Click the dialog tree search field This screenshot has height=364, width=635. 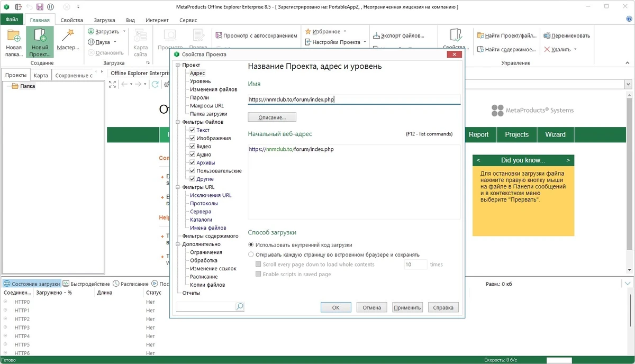pyautogui.click(x=205, y=306)
